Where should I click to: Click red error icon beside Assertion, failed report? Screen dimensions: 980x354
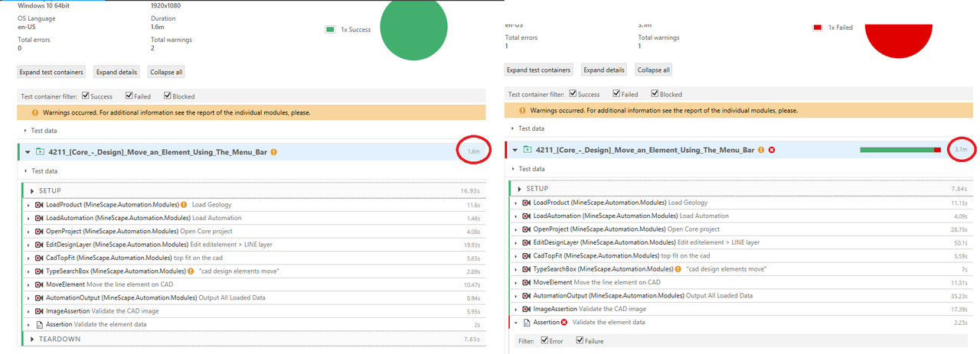click(564, 322)
